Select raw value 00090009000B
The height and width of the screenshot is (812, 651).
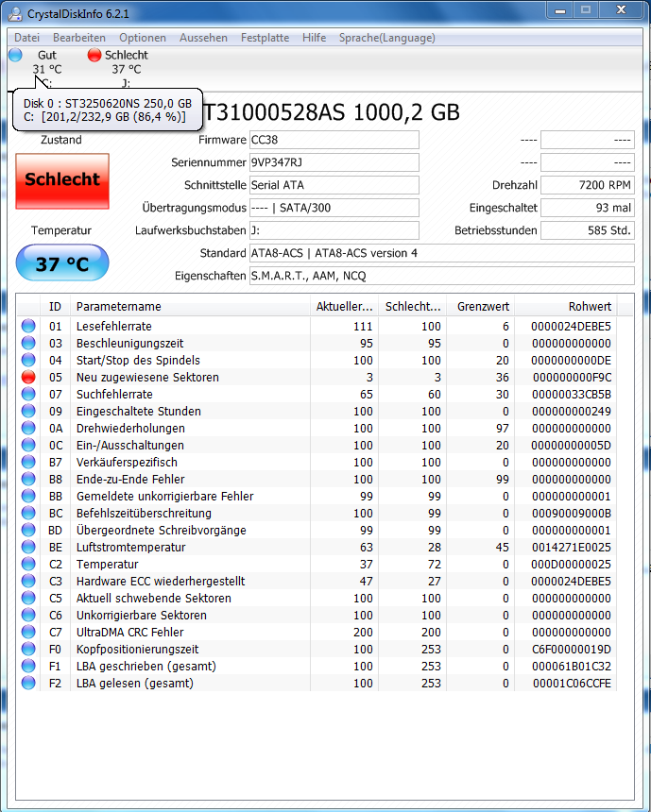572,514
